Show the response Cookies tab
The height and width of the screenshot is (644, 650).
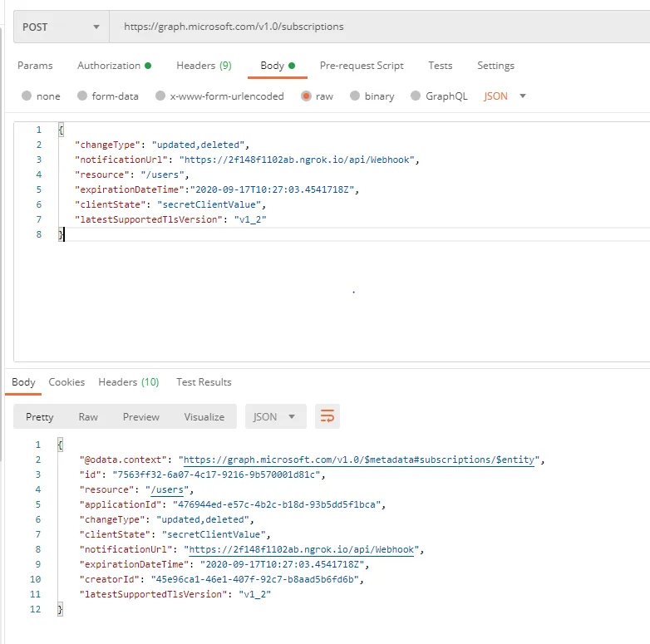click(66, 382)
